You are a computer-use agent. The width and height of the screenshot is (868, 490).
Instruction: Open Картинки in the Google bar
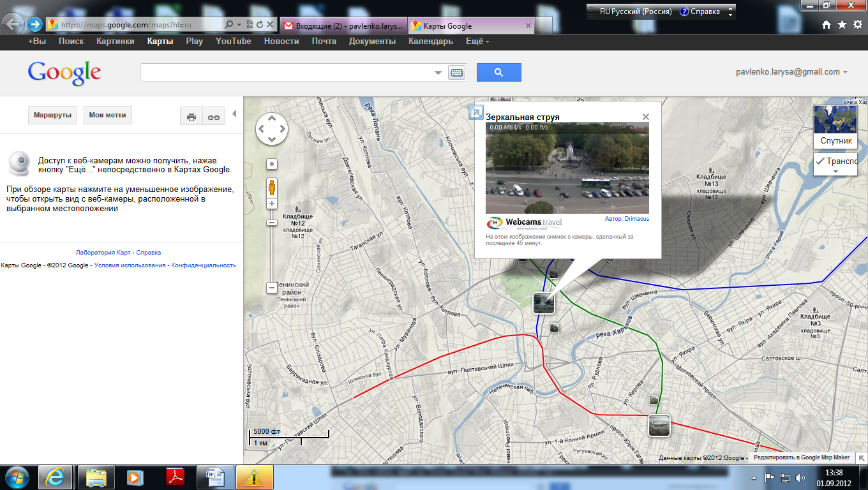pos(116,41)
